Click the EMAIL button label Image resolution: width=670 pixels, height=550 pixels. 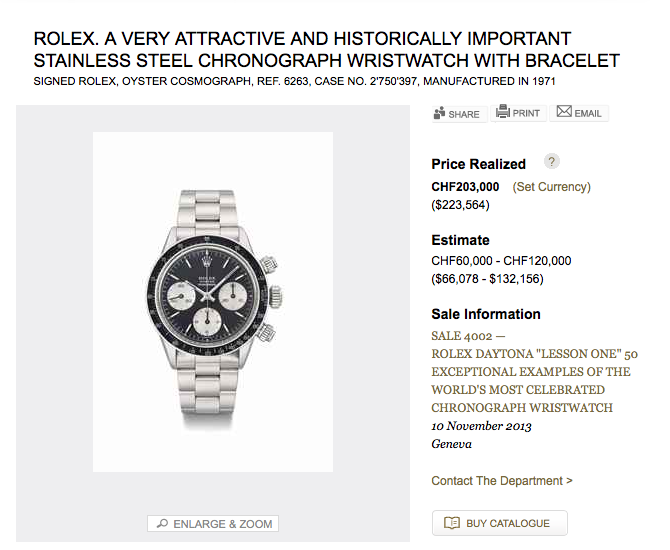[x=588, y=113]
